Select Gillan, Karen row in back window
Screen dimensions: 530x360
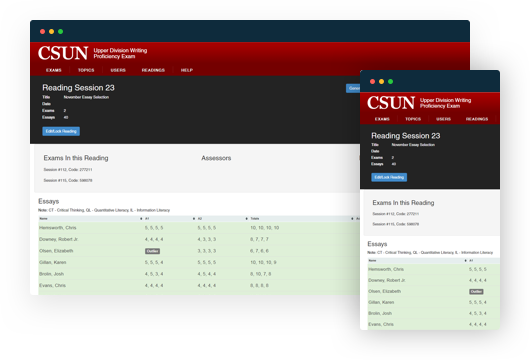click(199, 262)
